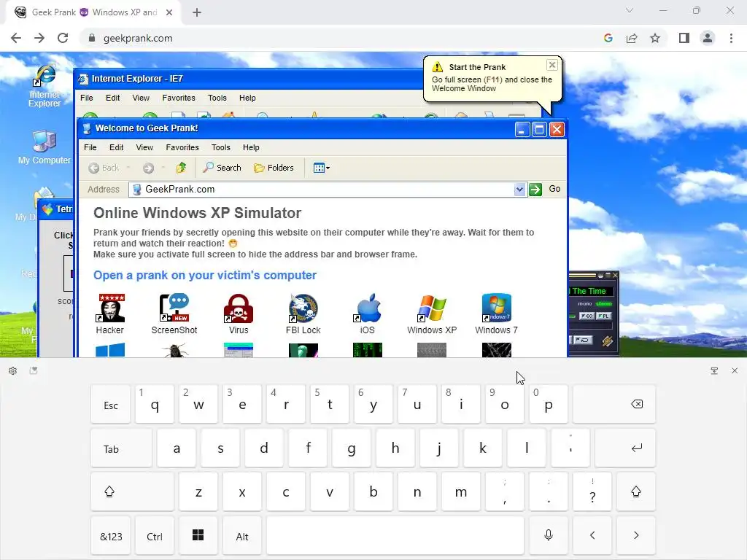Toggle the left Shift key

pyautogui.click(x=133, y=492)
